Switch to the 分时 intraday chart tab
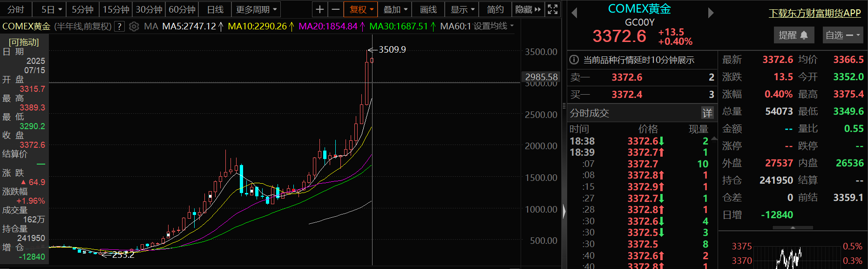 pyautogui.click(x=16, y=9)
